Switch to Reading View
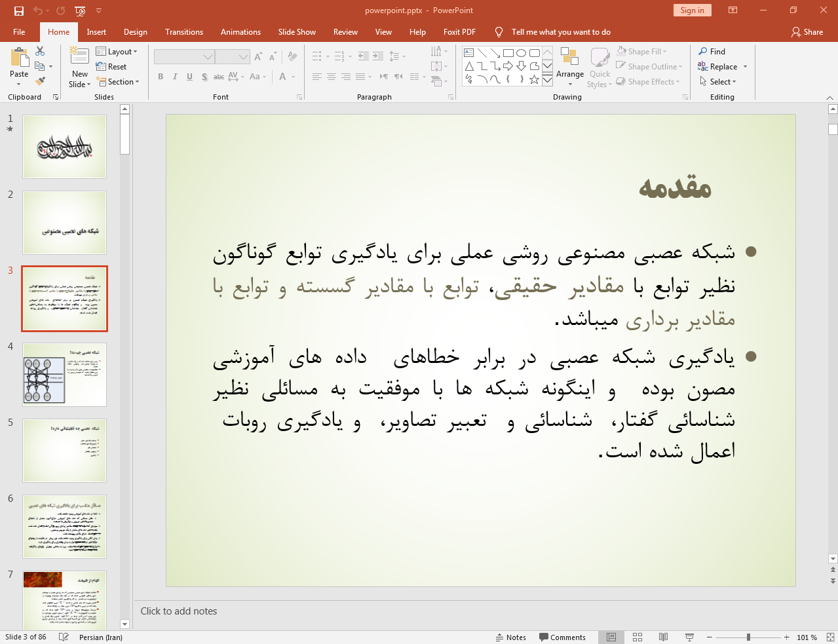This screenshot has height=644, width=838. tap(663, 637)
